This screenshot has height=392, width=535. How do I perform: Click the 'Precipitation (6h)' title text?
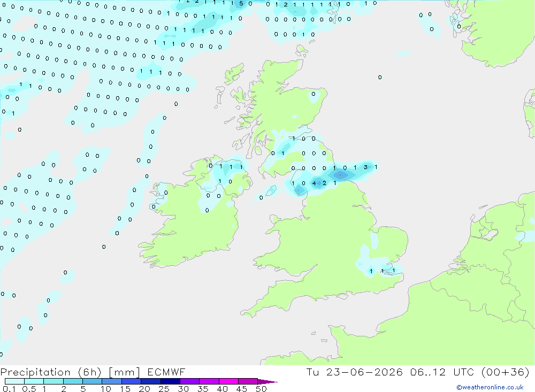tap(51, 372)
